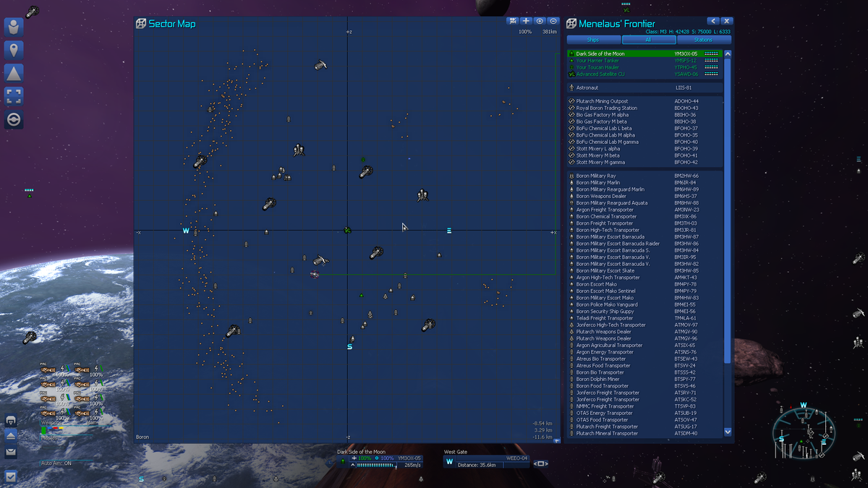Switch to the Stations tab

point(703,40)
